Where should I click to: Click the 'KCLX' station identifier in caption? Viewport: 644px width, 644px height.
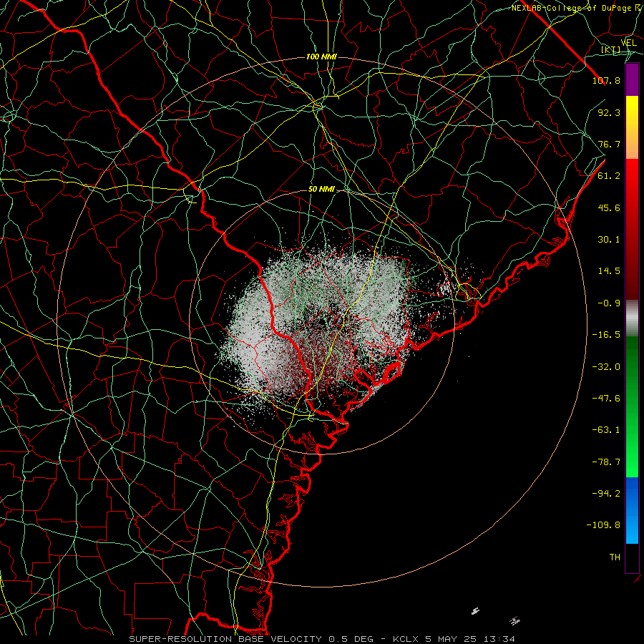coord(406,639)
